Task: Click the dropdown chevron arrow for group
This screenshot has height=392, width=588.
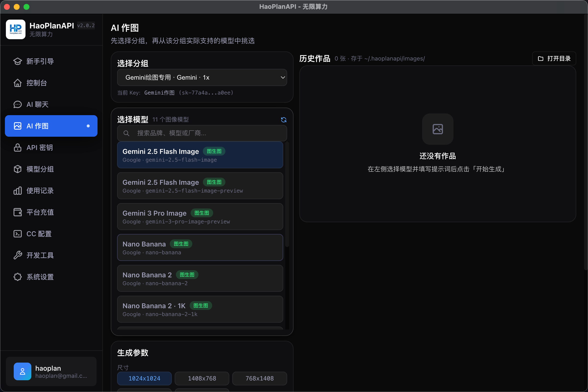Action: coord(283,77)
